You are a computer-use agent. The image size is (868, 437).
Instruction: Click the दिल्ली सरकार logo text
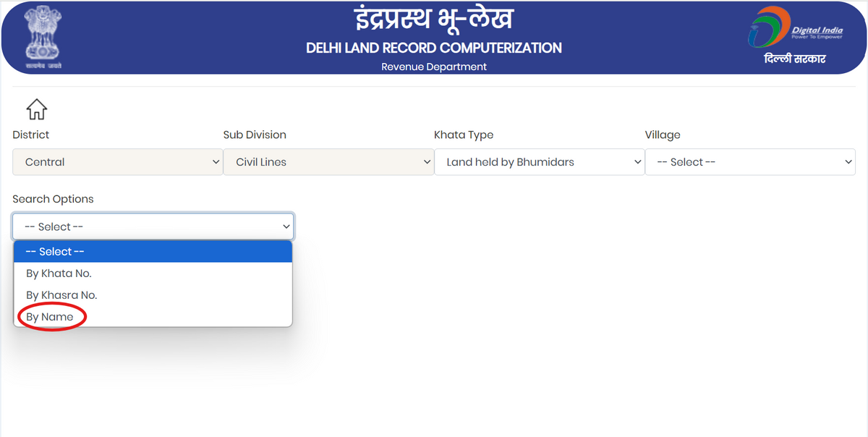point(794,58)
